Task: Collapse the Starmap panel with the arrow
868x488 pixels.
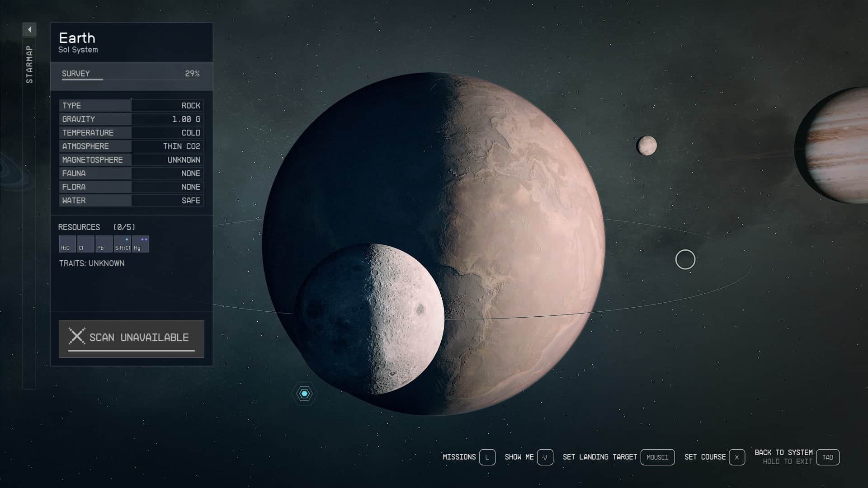Action: (29, 30)
